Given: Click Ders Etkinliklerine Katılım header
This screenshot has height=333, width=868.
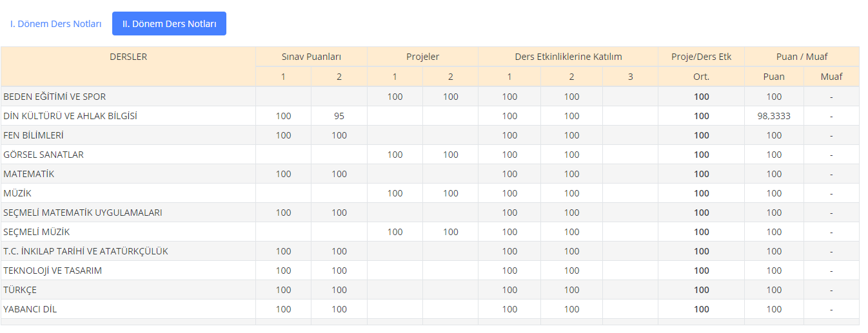Looking at the screenshot, I should click(x=568, y=57).
